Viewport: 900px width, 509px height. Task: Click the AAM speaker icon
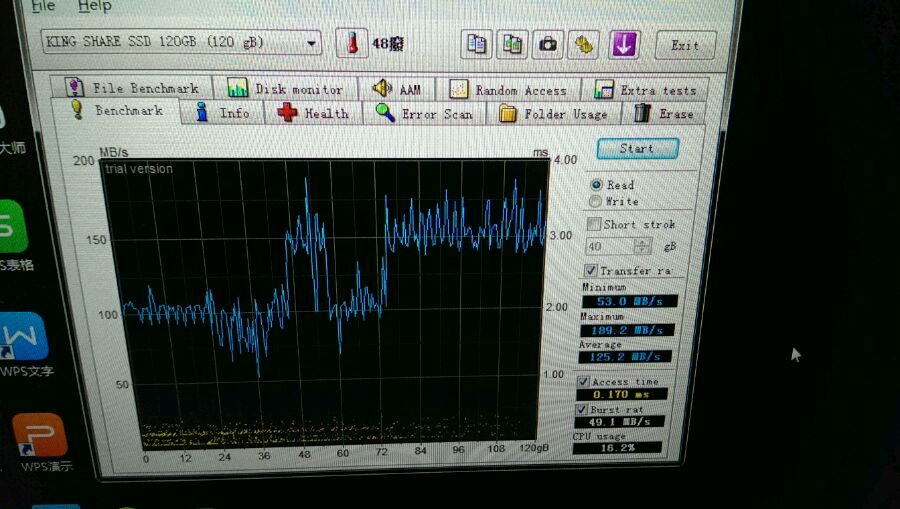382,88
